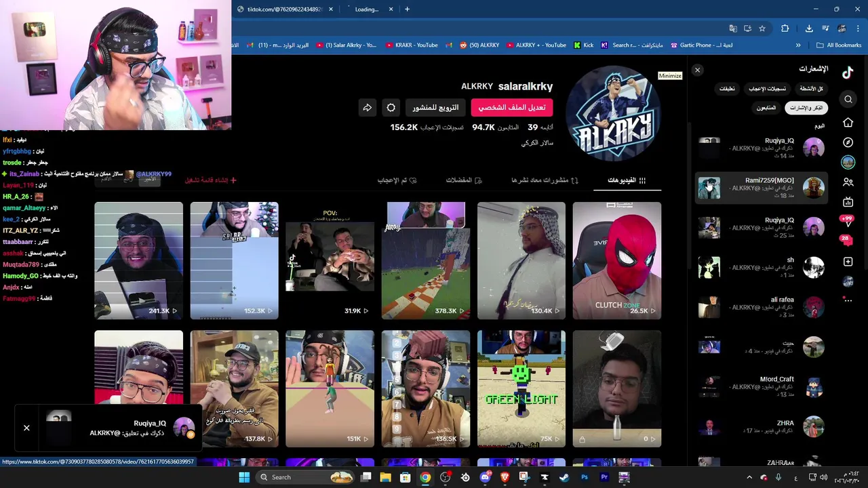Switch to the Videos profile tab
This screenshot has width=868, height=488.
point(627,180)
